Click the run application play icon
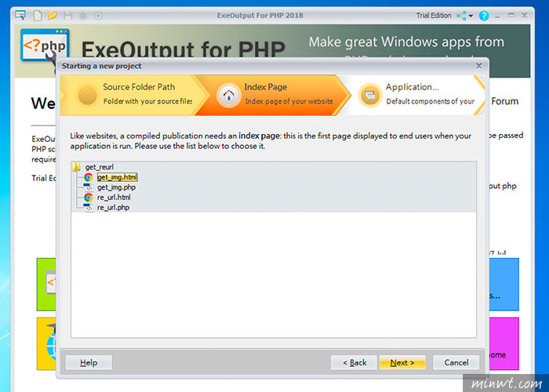This screenshot has width=549, height=392. [x=98, y=16]
